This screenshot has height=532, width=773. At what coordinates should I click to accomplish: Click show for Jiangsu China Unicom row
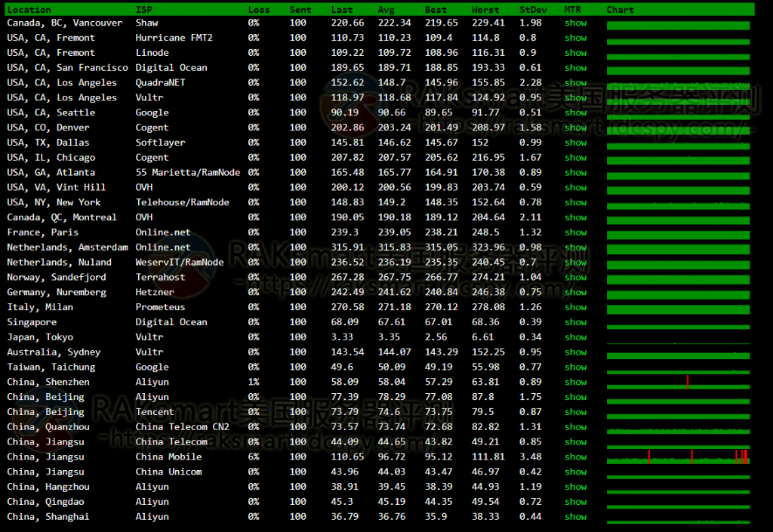[575, 472]
